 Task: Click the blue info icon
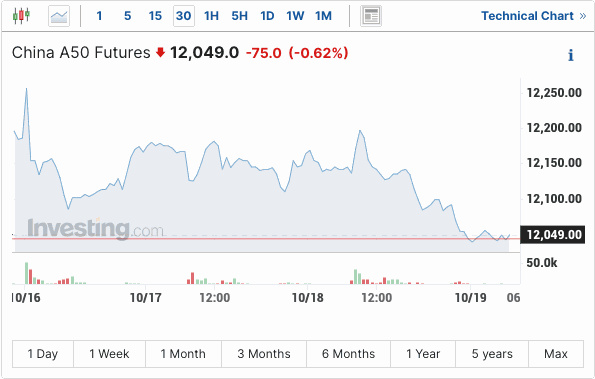pyautogui.click(x=570, y=55)
